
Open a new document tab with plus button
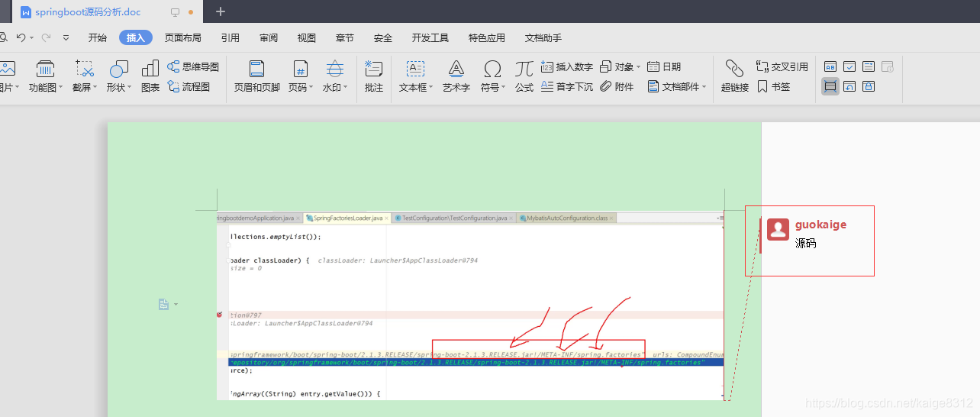221,11
